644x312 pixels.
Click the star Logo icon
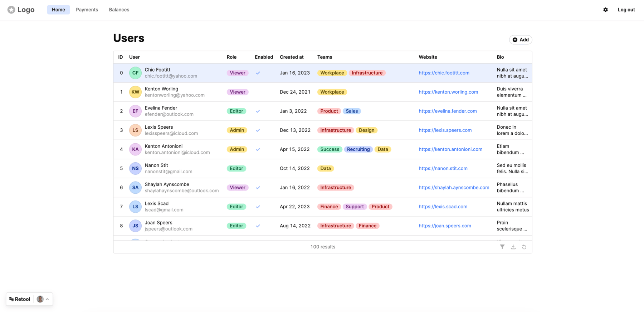point(11,10)
